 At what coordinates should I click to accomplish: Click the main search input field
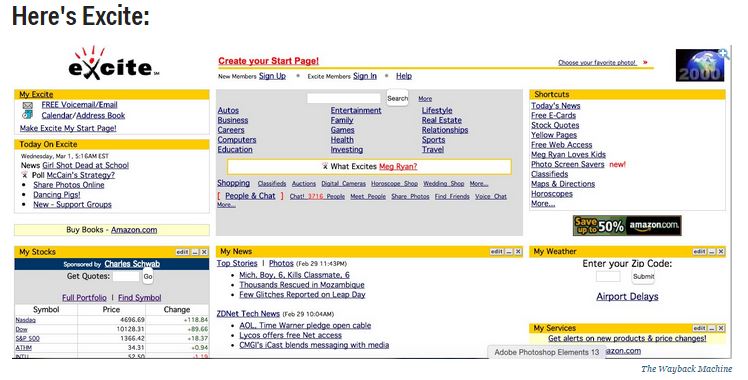pyautogui.click(x=343, y=98)
